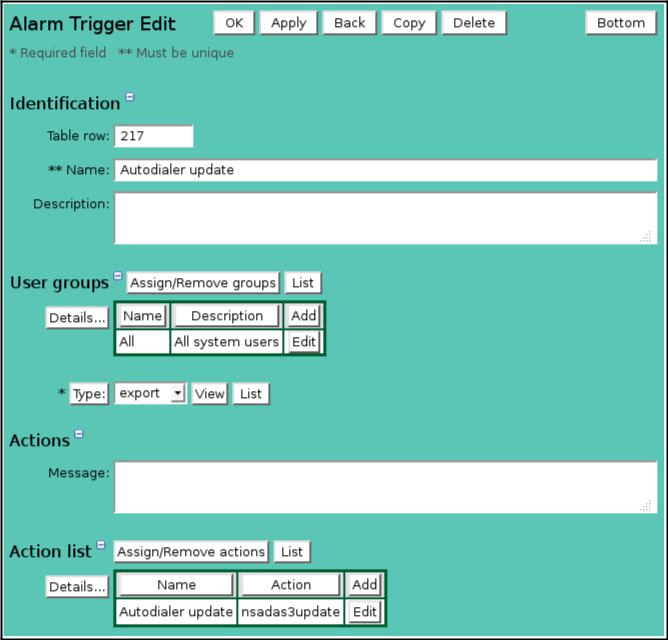Click List next to Type View
The width and height of the screenshot is (668, 640).
click(251, 394)
